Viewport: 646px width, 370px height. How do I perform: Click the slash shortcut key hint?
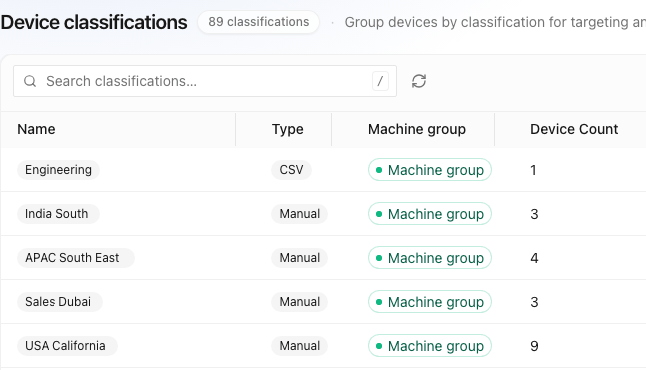tap(380, 81)
